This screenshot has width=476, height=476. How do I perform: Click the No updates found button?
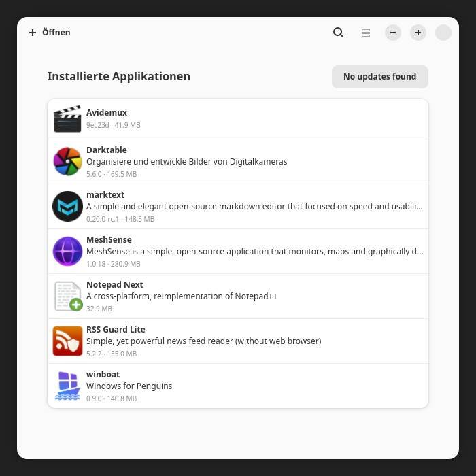[379, 76]
